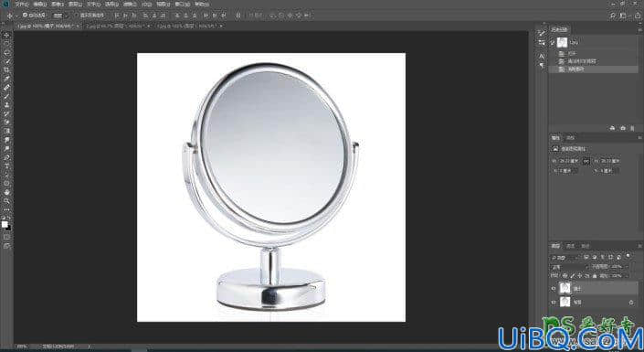Select the Quick Selection tool
This screenshot has height=352, width=644.
[7, 61]
